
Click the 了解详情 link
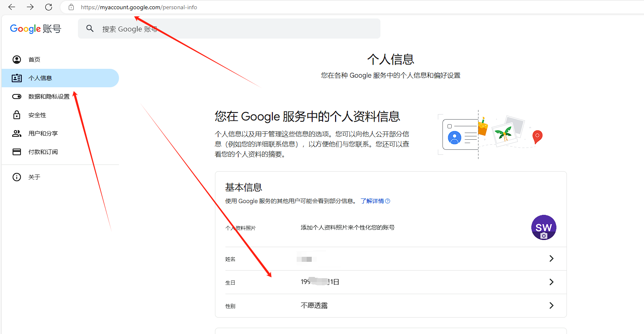pyautogui.click(x=372, y=201)
